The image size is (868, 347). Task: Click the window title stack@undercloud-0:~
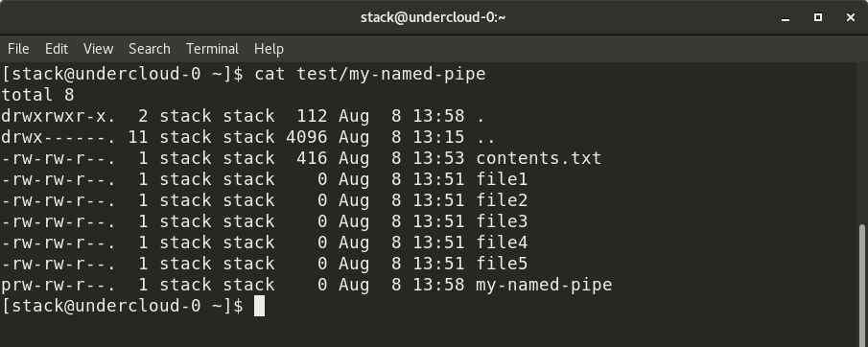(433, 17)
